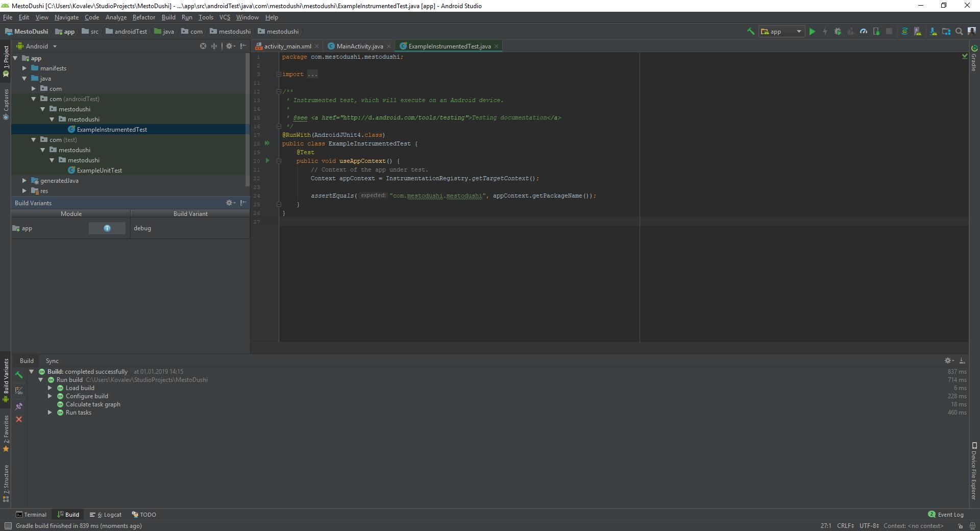Open the SDK Manager icon
The height and width of the screenshot is (531, 980).
pyautogui.click(x=934, y=32)
